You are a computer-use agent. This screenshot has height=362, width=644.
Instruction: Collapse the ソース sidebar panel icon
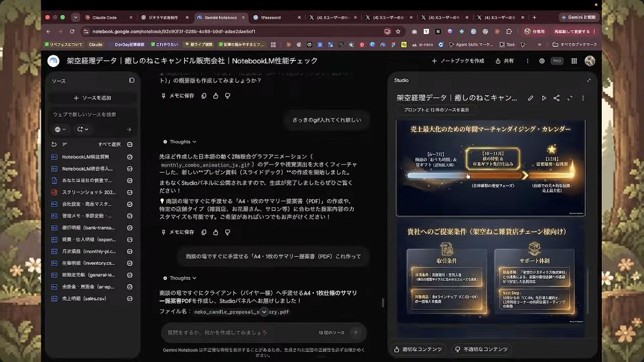131,81
